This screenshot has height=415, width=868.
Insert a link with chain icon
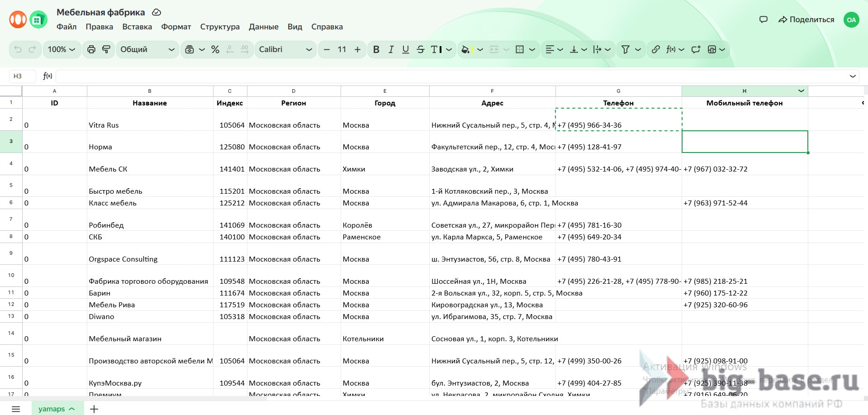click(655, 49)
